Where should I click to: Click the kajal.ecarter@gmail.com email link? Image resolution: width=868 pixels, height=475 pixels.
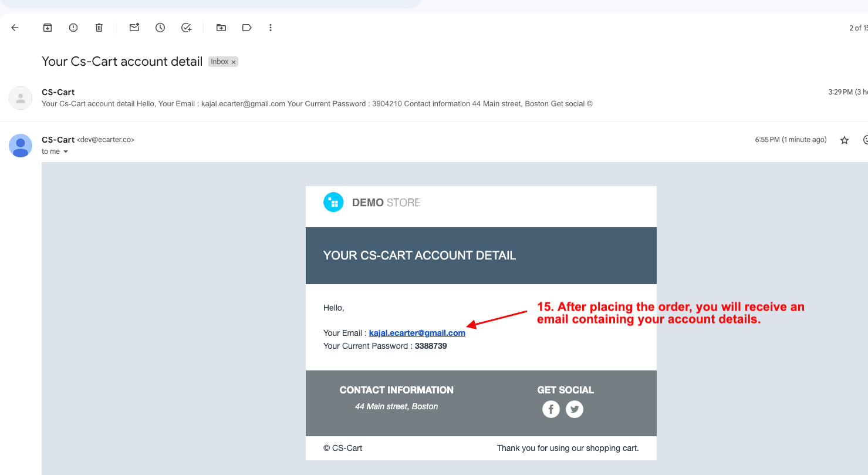coord(417,333)
